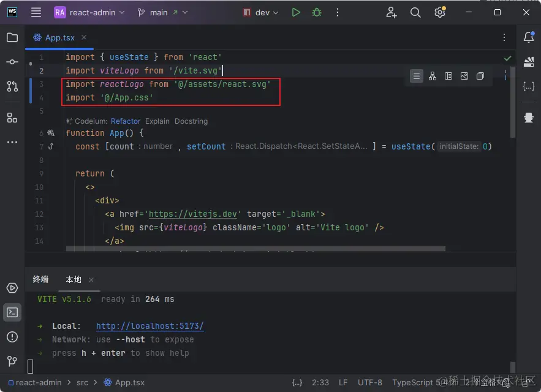Click the gutter hook icon on line 7
Viewport: 541px width, 392px height.
pyautogui.click(x=51, y=146)
